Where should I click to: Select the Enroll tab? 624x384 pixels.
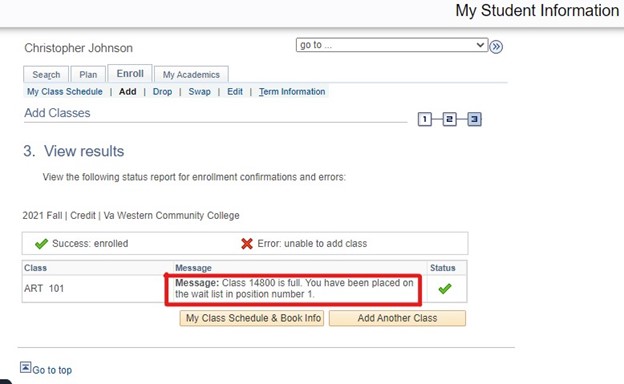pyautogui.click(x=130, y=74)
